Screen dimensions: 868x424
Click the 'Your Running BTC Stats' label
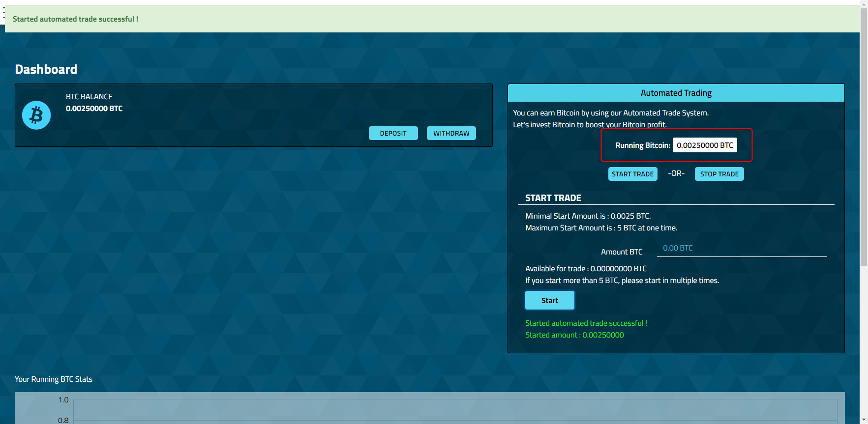pyautogui.click(x=54, y=379)
